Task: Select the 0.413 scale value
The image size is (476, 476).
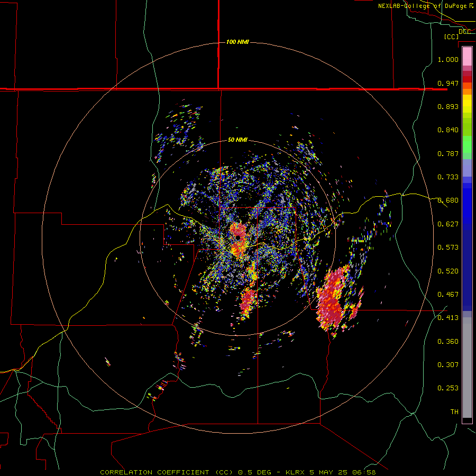Action: click(448, 318)
